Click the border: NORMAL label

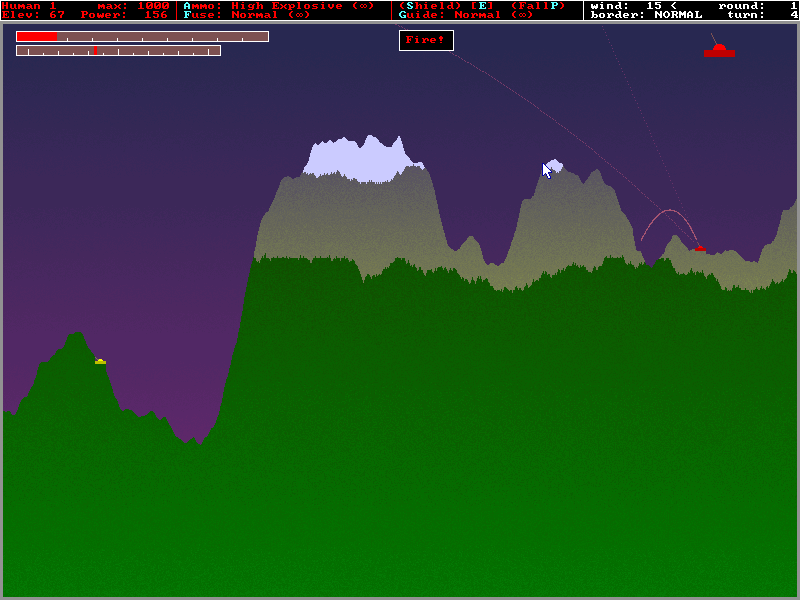(x=646, y=15)
